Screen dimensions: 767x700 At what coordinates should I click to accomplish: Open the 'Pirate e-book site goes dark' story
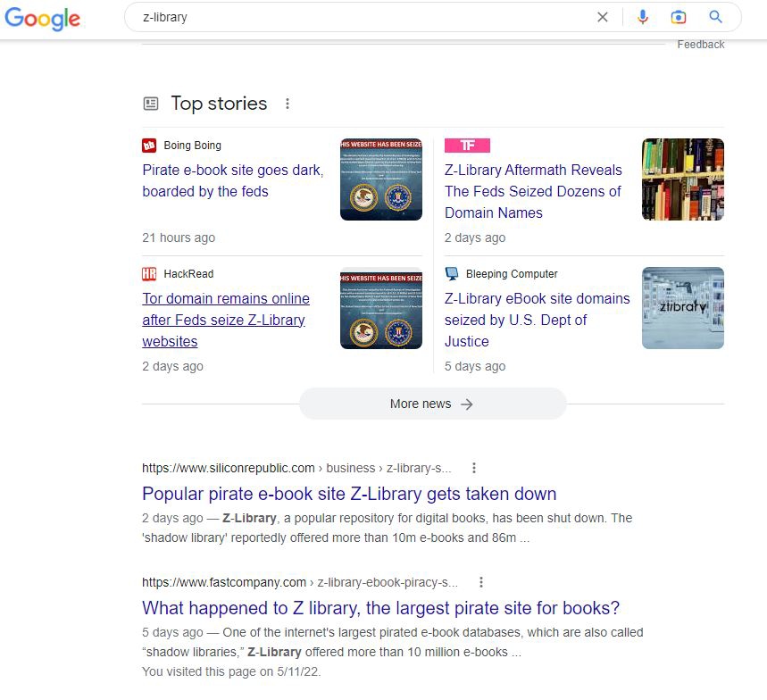pyautogui.click(x=232, y=179)
